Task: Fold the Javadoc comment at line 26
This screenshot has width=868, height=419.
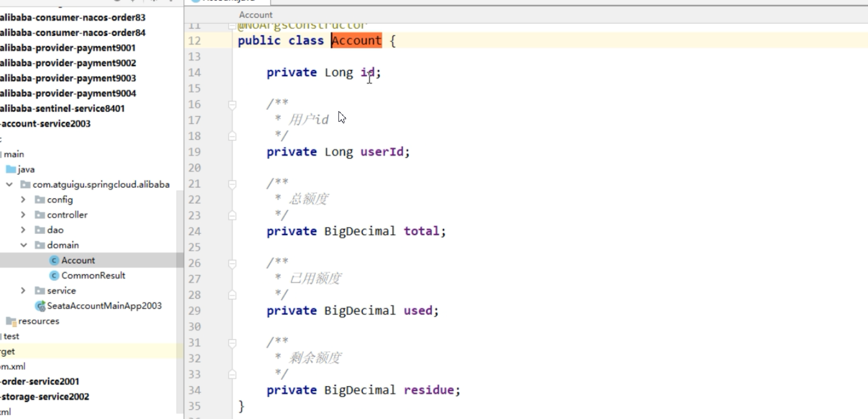Action: tap(232, 263)
